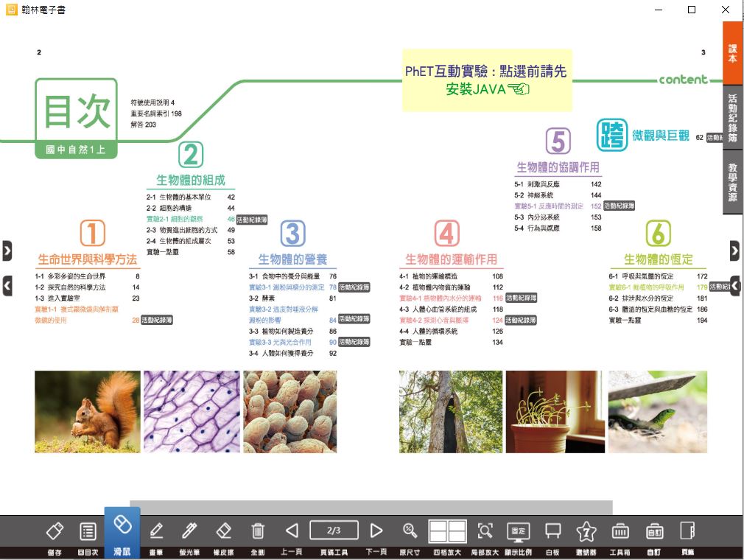This screenshot has height=560, width=744.
Task: Click the potted seedling photo thumbnail
Action: [x=555, y=411]
